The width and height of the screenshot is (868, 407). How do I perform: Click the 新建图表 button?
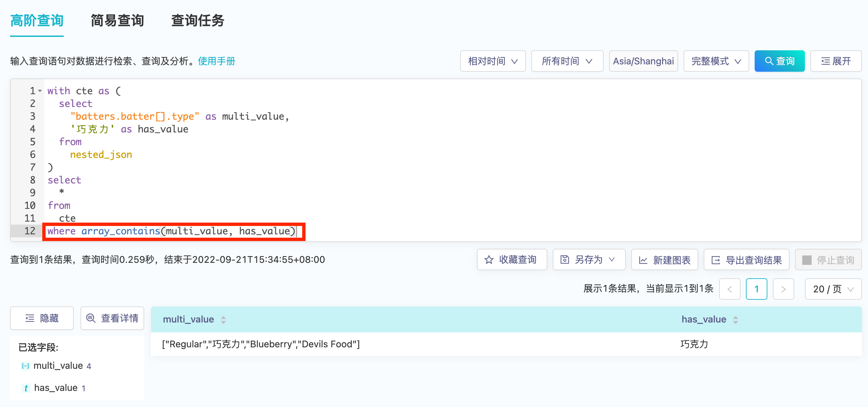click(664, 260)
